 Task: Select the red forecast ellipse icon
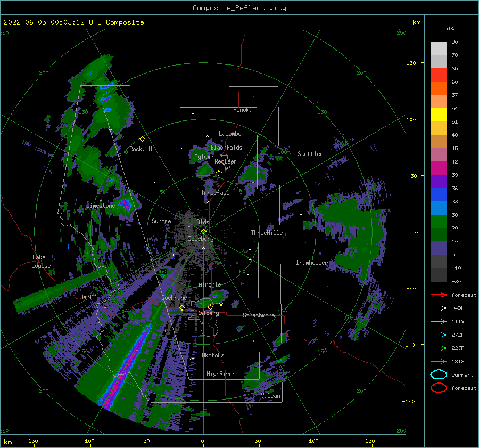(439, 388)
